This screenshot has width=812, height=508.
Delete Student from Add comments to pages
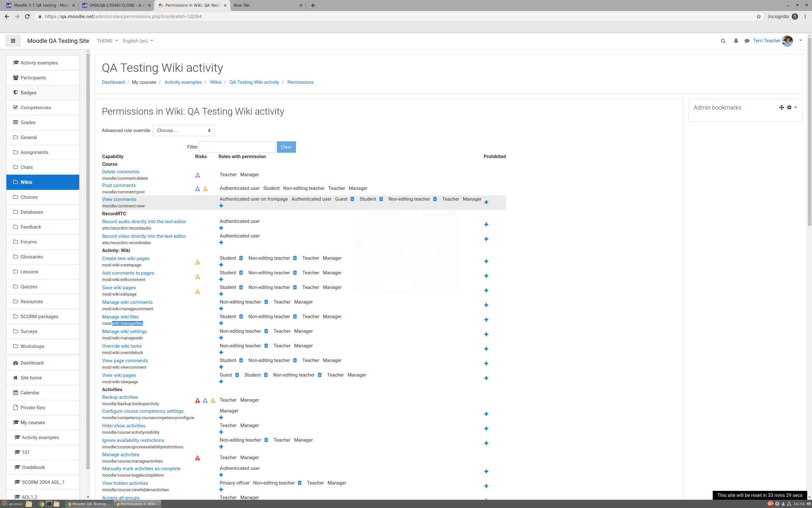coord(241,273)
